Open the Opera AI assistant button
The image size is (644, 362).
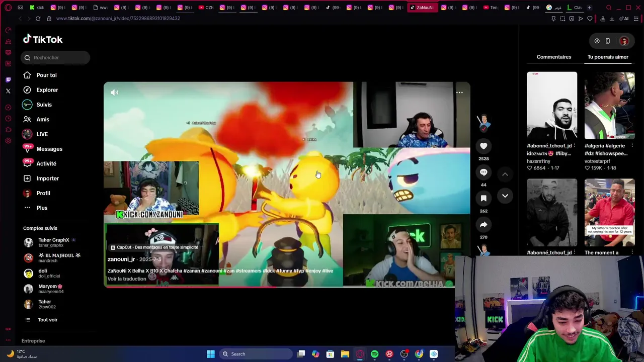624,19
